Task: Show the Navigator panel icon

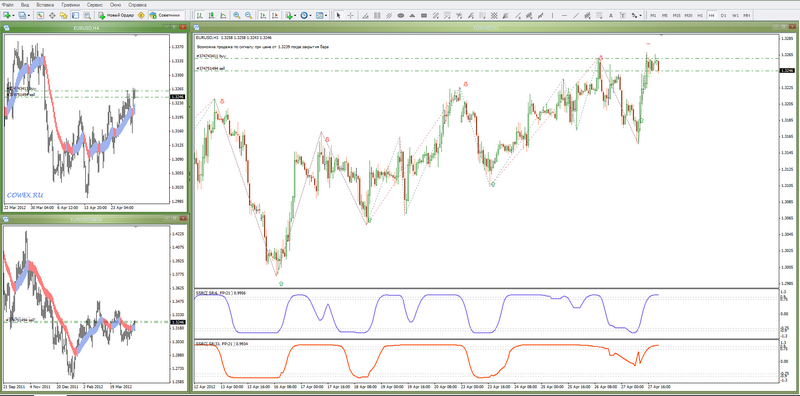Action: (x=63, y=15)
